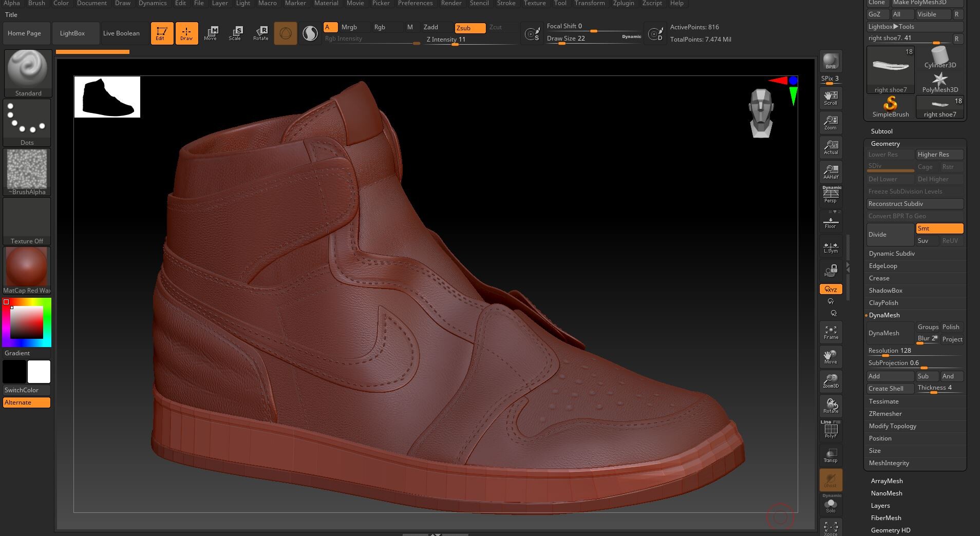Screen dimensions: 980x536
Task: Select the PolyMesh3D star tool
Action: pyautogui.click(x=940, y=82)
